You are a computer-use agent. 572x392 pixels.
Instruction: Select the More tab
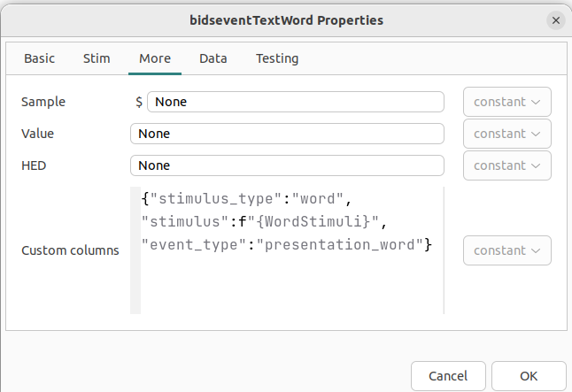tap(155, 58)
